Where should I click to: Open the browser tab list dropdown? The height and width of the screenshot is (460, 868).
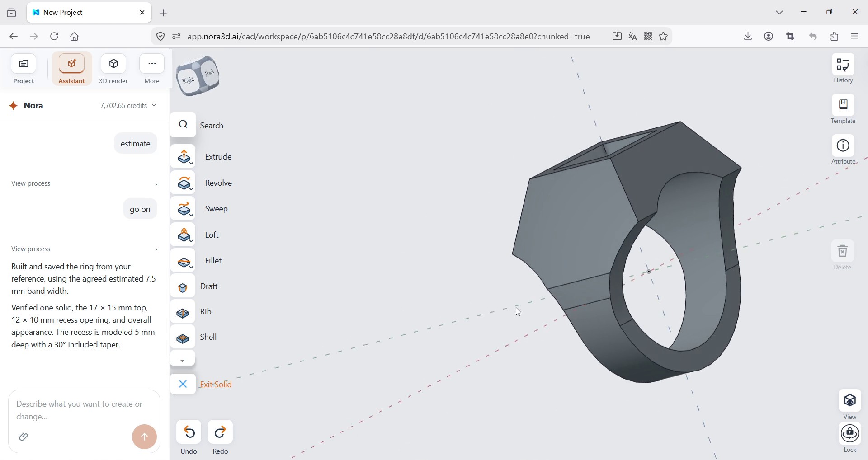780,13
